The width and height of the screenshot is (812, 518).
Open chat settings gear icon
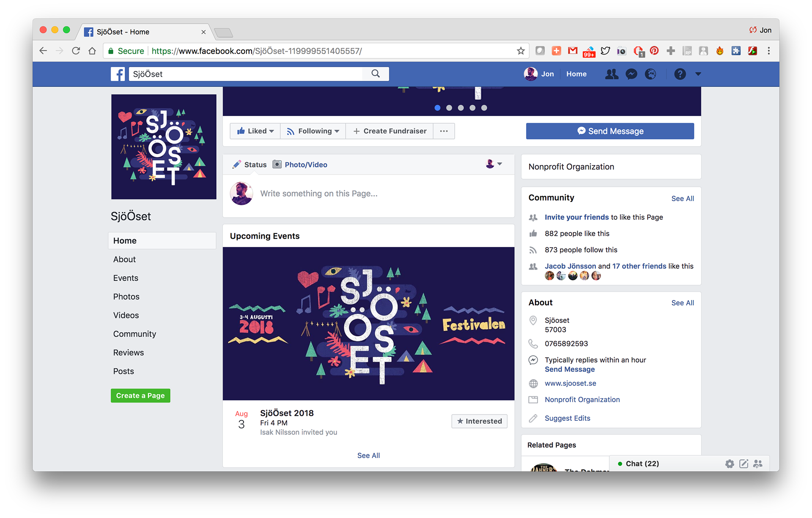[730, 463]
